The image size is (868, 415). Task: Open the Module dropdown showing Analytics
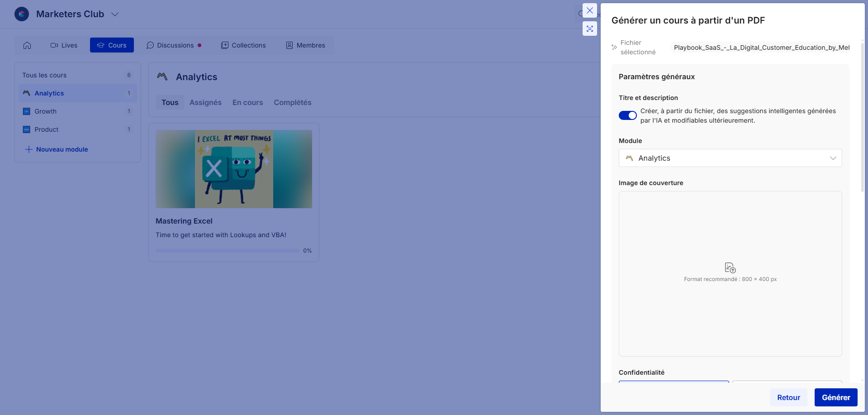(730, 158)
